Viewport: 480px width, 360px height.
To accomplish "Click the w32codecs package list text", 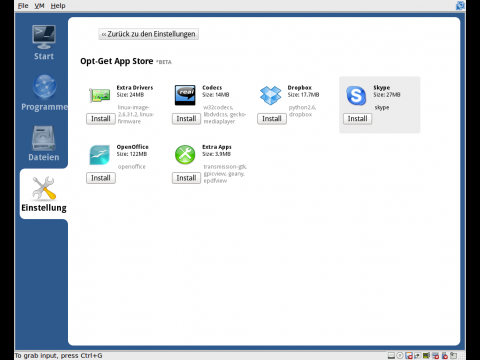I will tap(225, 114).
